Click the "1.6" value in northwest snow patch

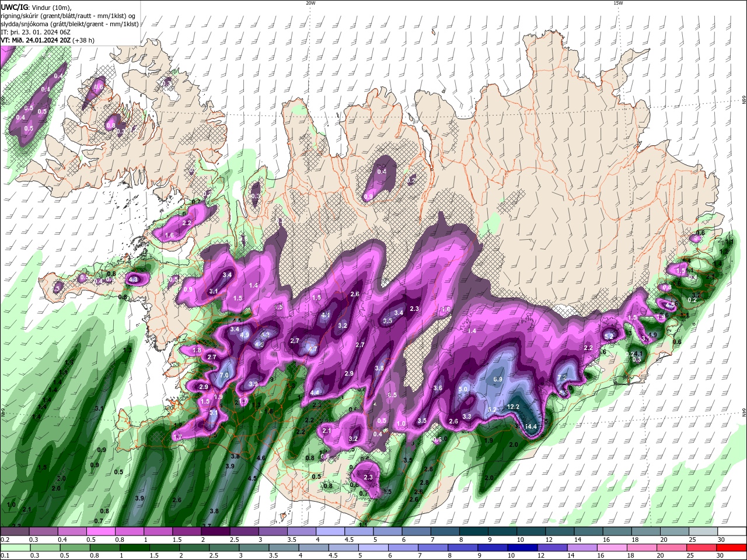point(169,236)
